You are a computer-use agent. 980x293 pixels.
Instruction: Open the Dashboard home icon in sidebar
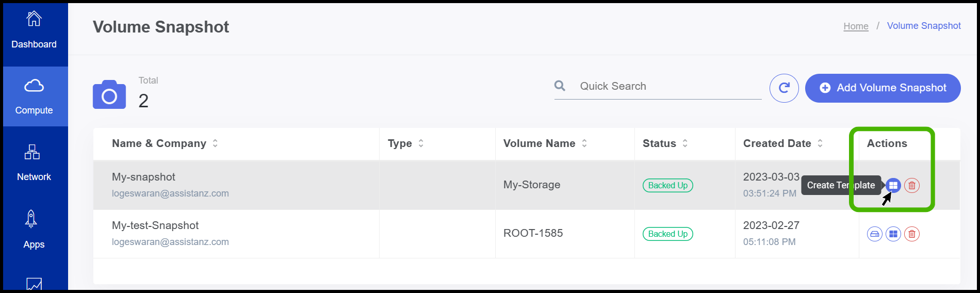34,19
